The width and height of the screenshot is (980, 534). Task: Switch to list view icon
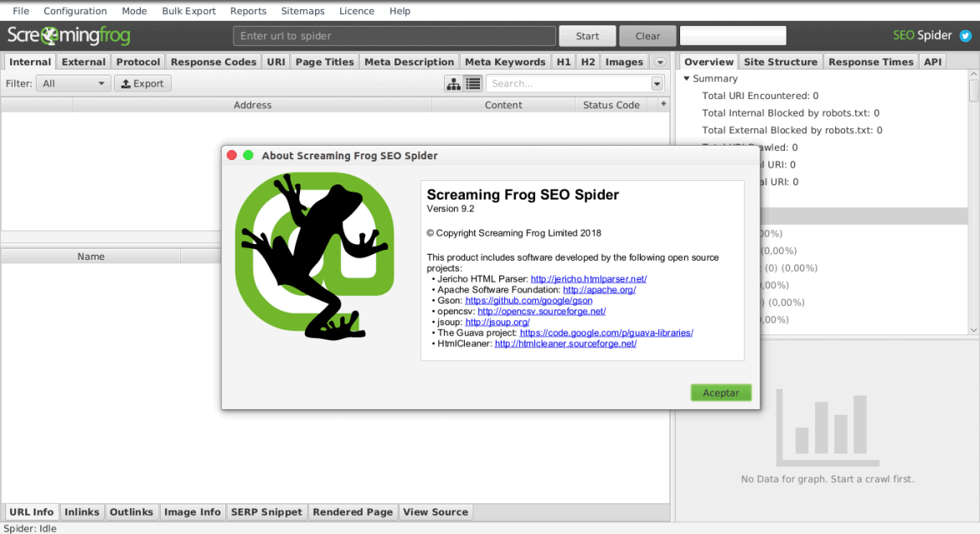click(x=473, y=84)
